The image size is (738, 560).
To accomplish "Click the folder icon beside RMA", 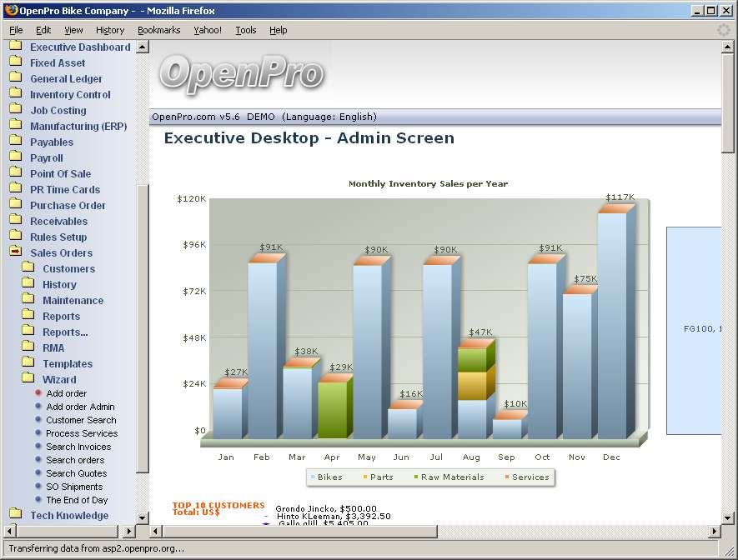I will coord(28,348).
